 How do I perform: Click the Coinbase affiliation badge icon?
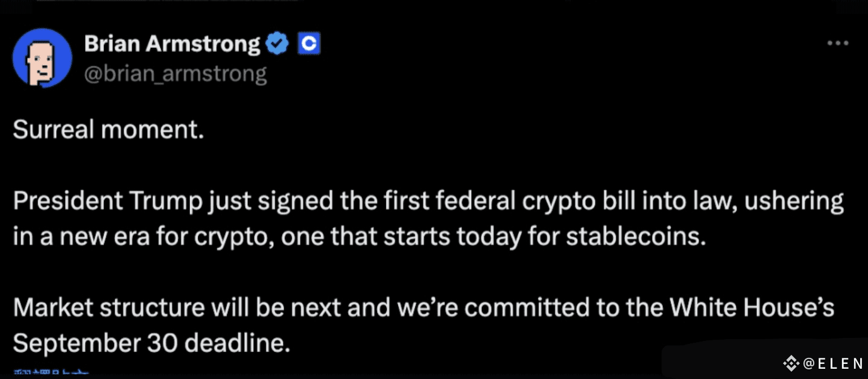tap(309, 43)
